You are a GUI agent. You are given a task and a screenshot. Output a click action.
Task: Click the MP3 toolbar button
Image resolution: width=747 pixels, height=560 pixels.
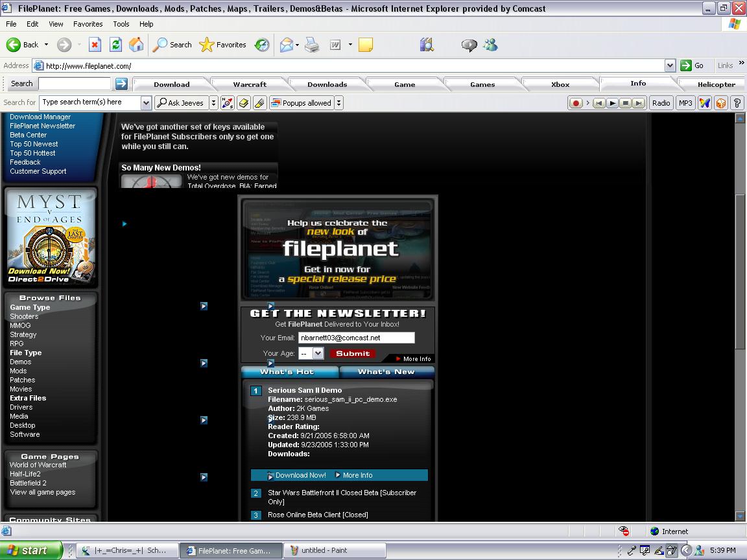[x=685, y=103]
